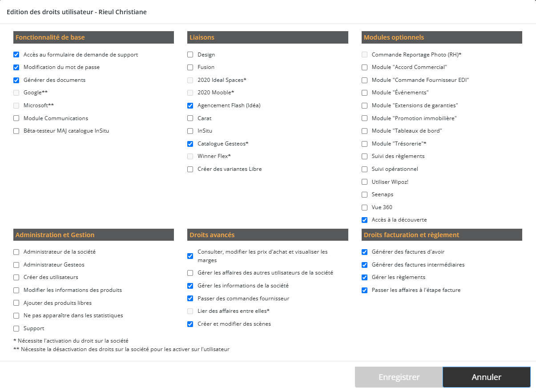This screenshot has width=536, height=392.
Task: Uncheck Agencement Flash (Idéa)
Action: tap(190, 106)
